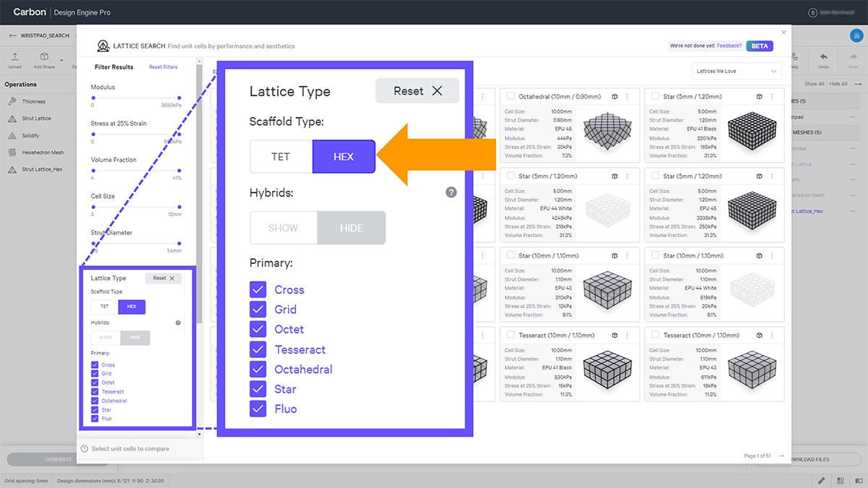Tick the Tesseract (10mm / 1.10mm) card checkbox
The height and width of the screenshot is (488, 868).
511,335
